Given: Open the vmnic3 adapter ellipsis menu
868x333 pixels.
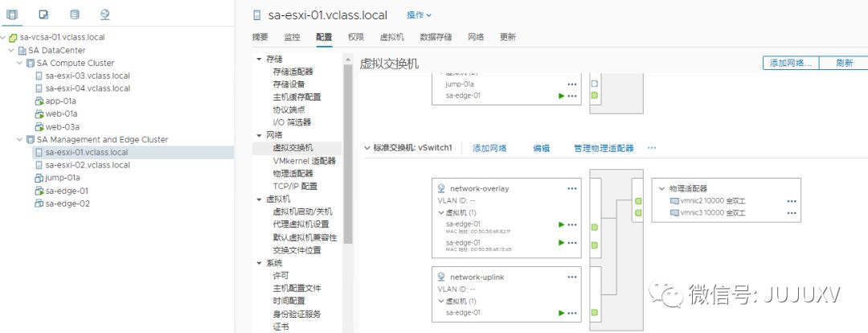Looking at the screenshot, I should [x=792, y=213].
